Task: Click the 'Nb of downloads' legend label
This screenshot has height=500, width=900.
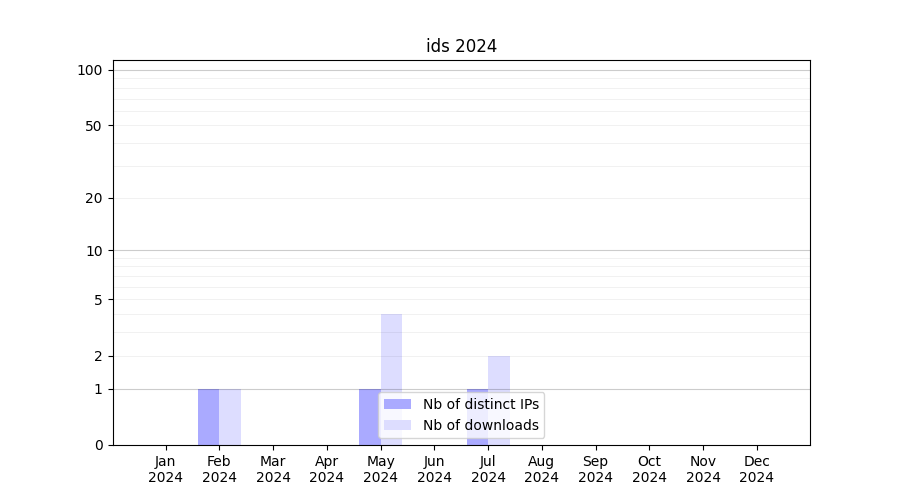Action: [481, 425]
